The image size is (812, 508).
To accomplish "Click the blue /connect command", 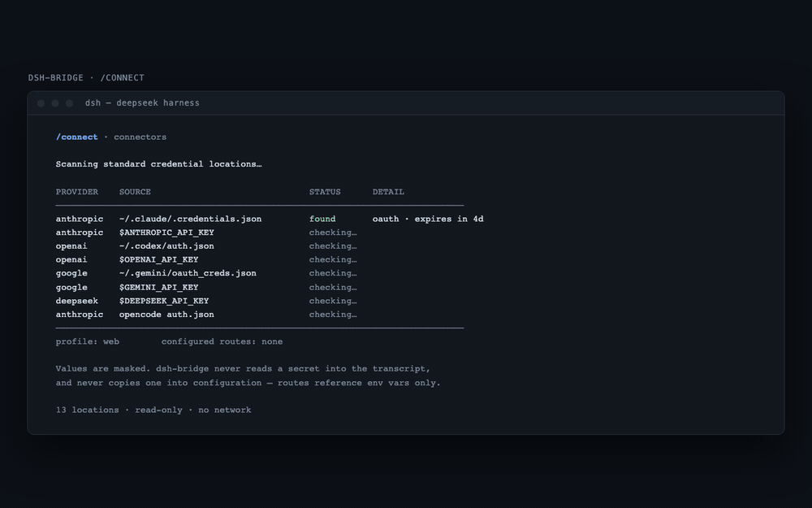I will click(76, 137).
